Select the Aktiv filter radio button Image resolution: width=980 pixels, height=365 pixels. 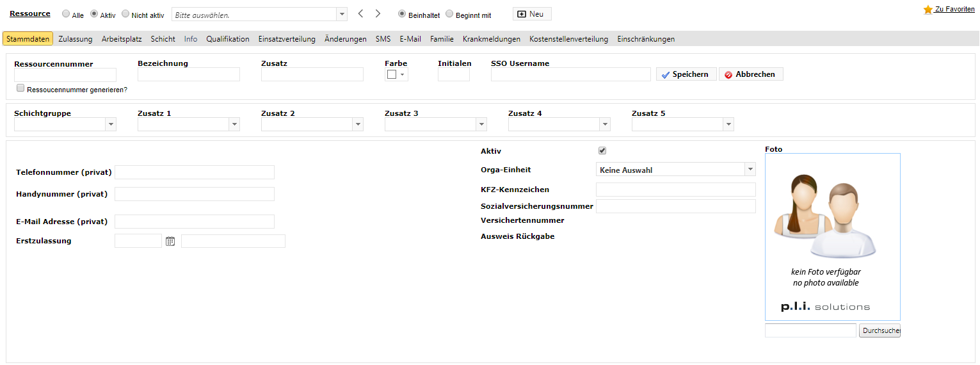tap(94, 13)
